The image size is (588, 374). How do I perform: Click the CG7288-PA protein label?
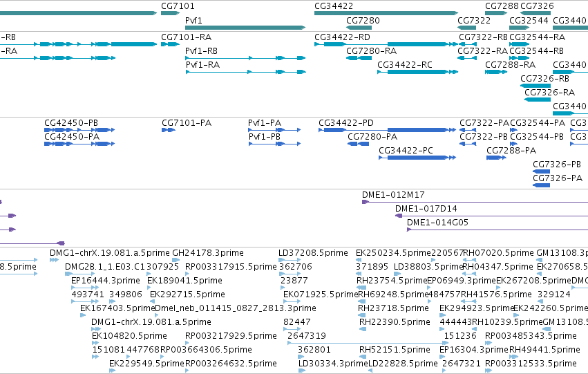pyautogui.click(x=511, y=151)
